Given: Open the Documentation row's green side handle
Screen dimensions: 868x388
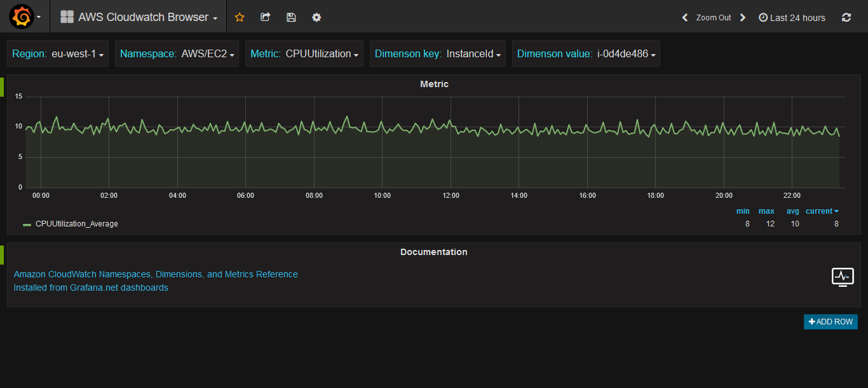Looking at the screenshot, I should tap(2, 255).
